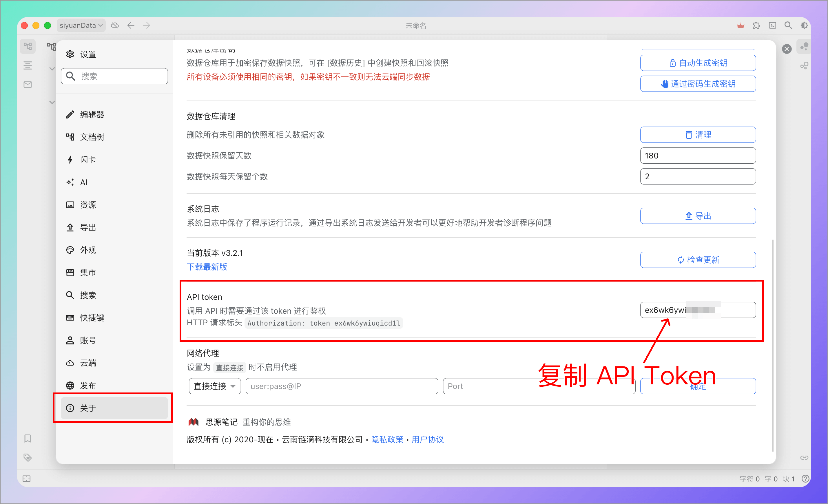The image size is (828, 504).
Task: Open the 下载最新版 link
Action: pos(207,267)
